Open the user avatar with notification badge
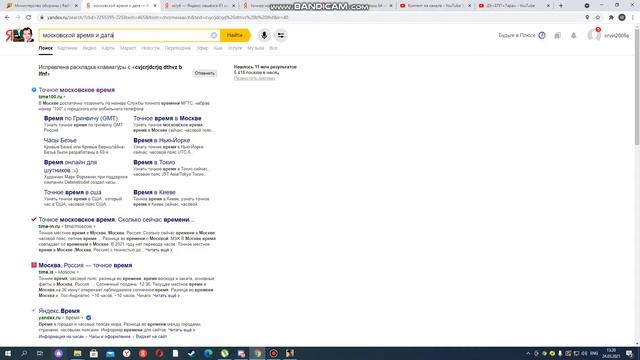 click(594, 35)
